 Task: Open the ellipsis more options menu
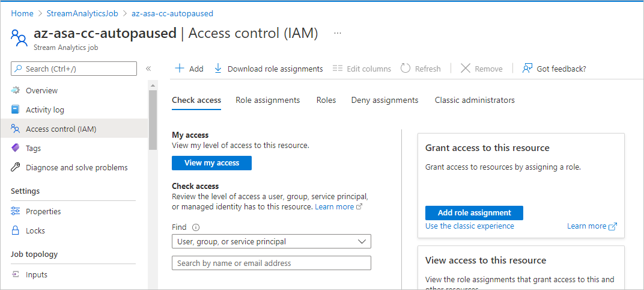click(x=338, y=33)
